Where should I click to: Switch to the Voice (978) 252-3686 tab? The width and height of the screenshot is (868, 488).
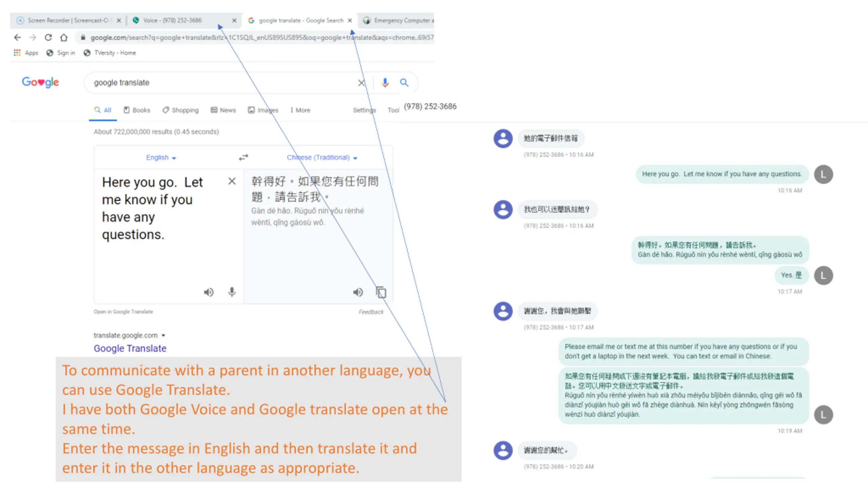click(x=172, y=20)
